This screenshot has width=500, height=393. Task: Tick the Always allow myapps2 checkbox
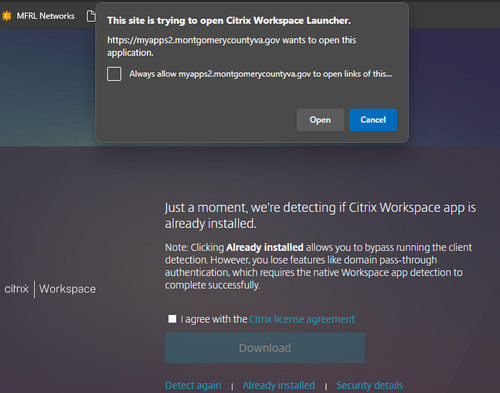click(x=114, y=74)
